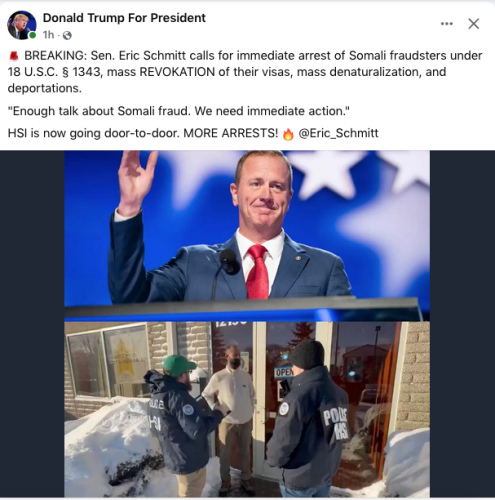Open the bottom photo of HSI officers
Viewport: 495px width, 500px height.
247,409
